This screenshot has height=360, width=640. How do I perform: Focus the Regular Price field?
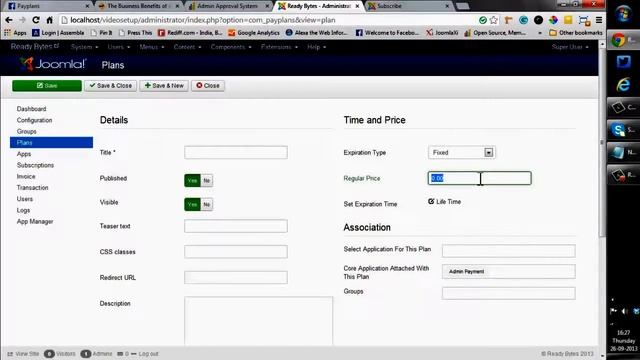[x=480, y=178]
